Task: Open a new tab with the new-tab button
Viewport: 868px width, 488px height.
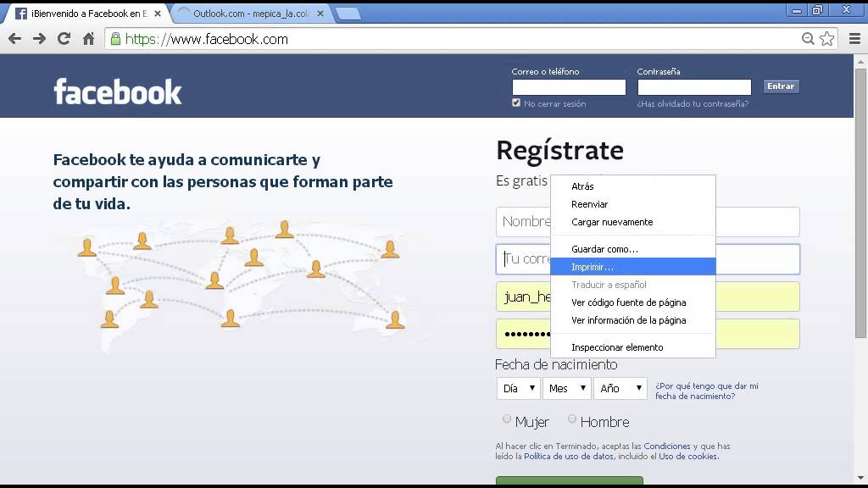Action: pyautogui.click(x=348, y=14)
